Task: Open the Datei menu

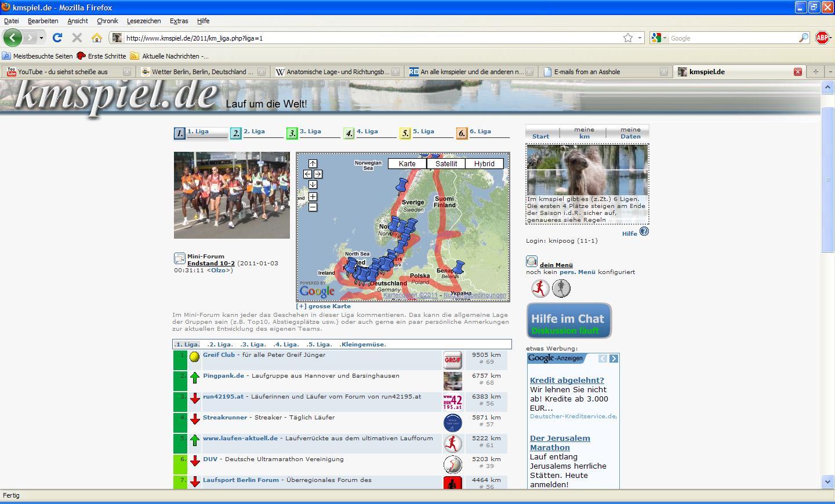Action: (11, 21)
